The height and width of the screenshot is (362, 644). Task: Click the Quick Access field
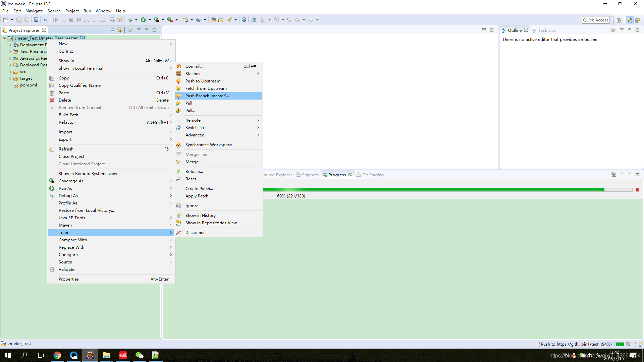coord(595,20)
